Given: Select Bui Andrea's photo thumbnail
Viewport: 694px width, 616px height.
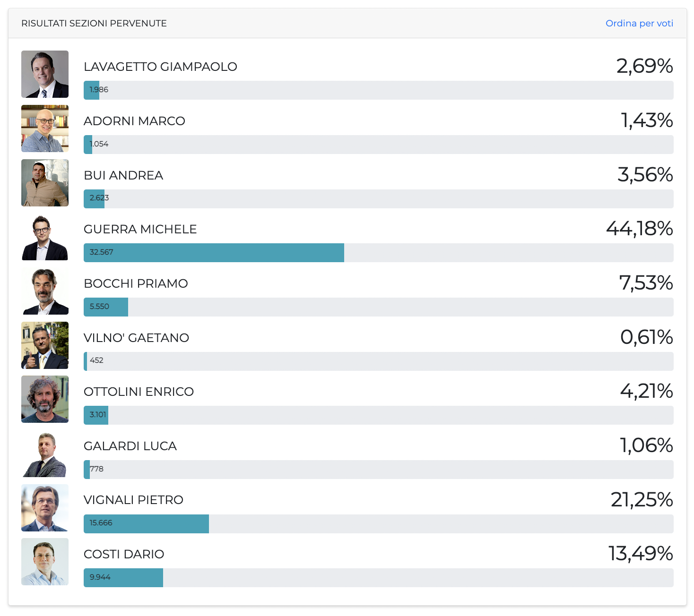Looking at the screenshot, I should point(45,183).
